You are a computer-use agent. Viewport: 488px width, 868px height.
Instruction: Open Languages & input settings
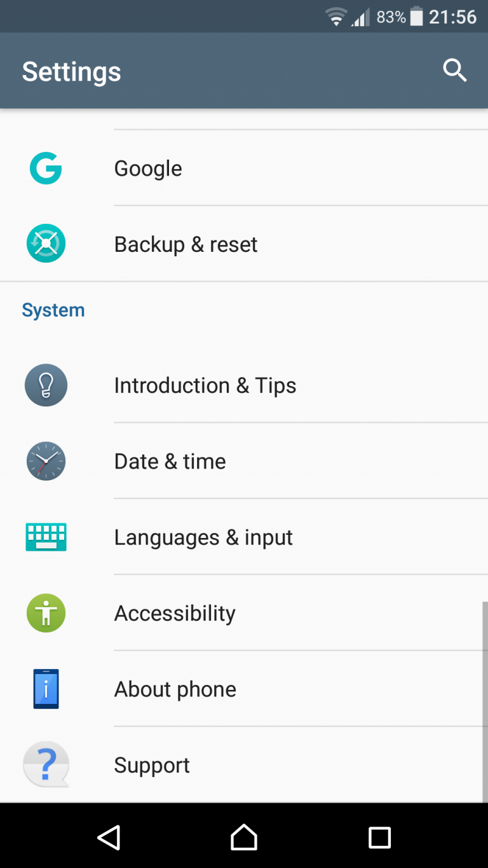(203, 537)
